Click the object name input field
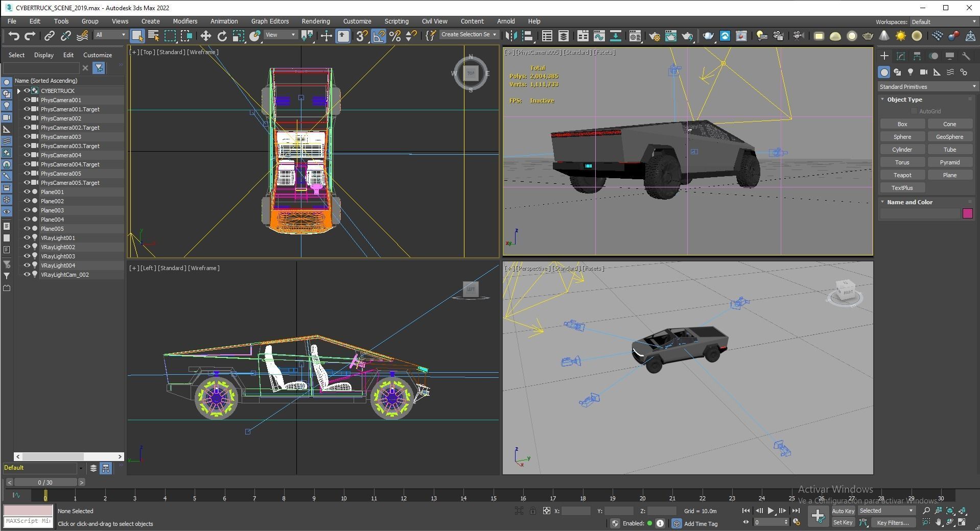 (920, 214)
